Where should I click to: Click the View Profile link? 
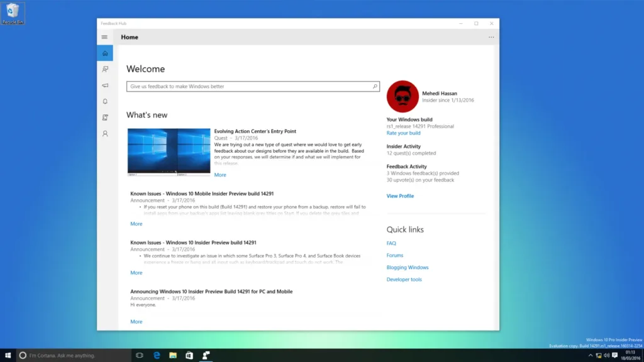400,196
